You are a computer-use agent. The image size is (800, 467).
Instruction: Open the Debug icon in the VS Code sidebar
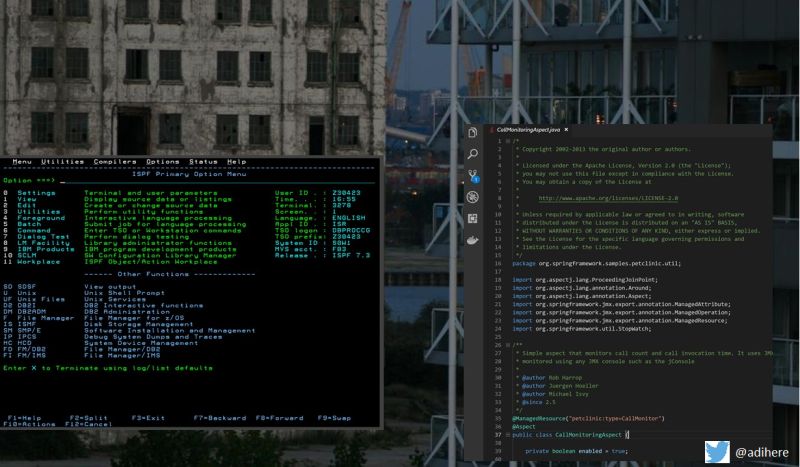pos(472,197)
